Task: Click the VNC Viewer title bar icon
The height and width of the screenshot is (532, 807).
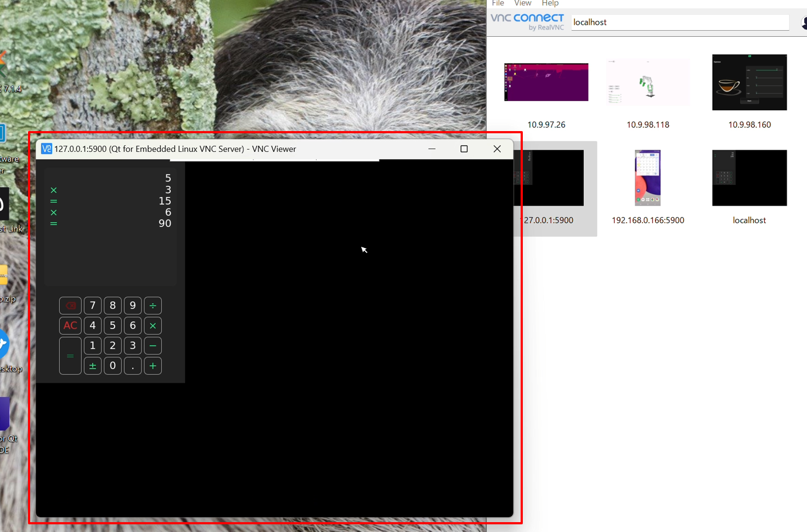Action: click(47, 149)
